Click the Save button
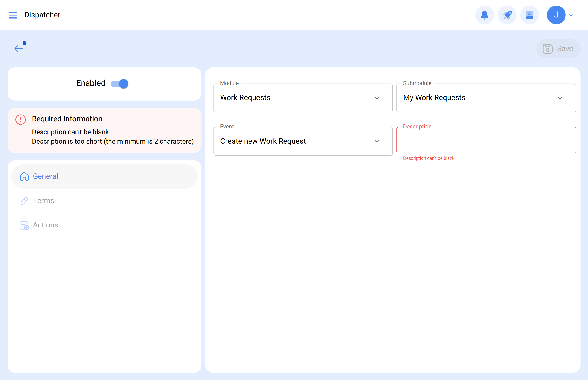 coord(558,48)
